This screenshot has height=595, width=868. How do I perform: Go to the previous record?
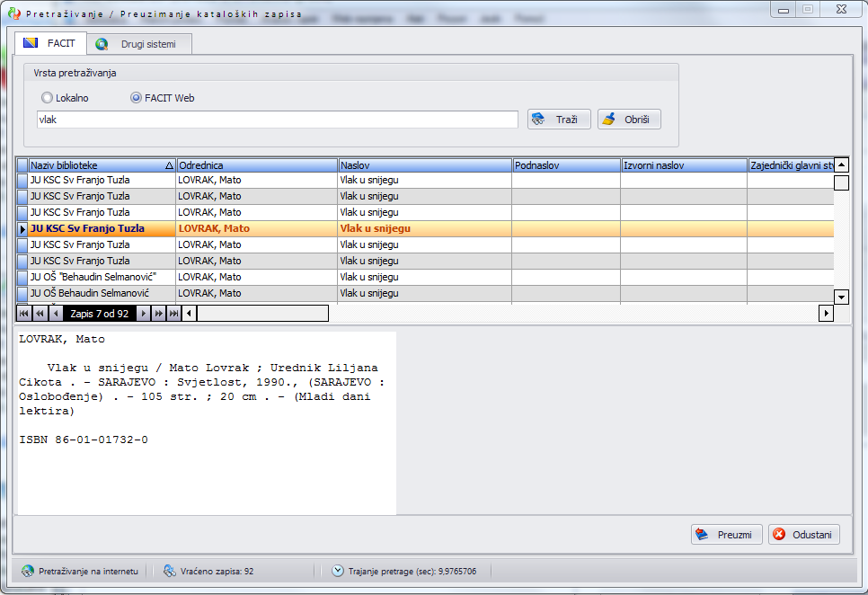click(55, 314)
